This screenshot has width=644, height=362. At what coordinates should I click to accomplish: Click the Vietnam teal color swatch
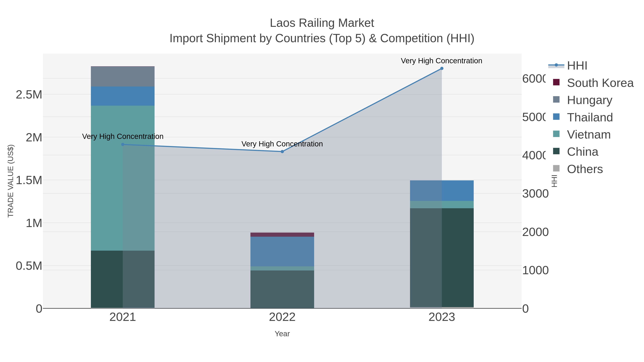pos(556,134)
